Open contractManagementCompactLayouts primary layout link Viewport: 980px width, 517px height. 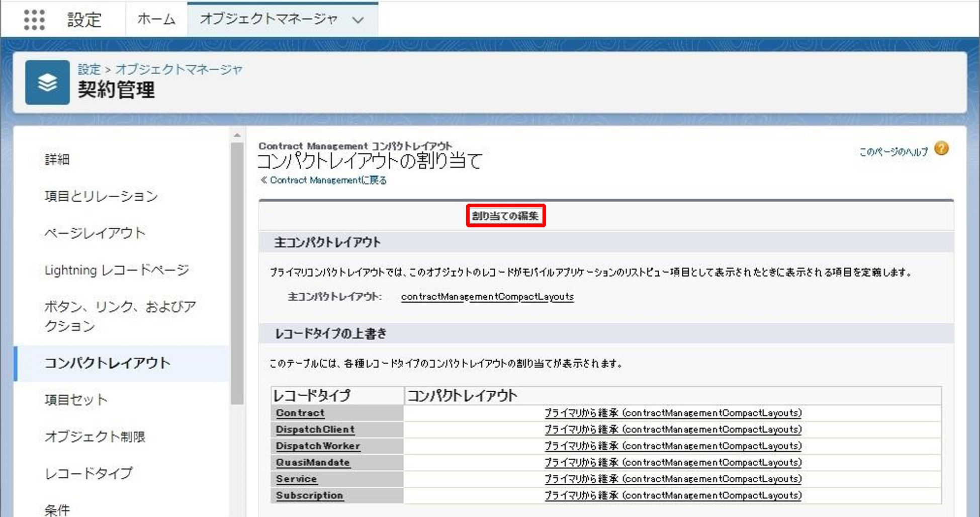(x=487, y=297)
